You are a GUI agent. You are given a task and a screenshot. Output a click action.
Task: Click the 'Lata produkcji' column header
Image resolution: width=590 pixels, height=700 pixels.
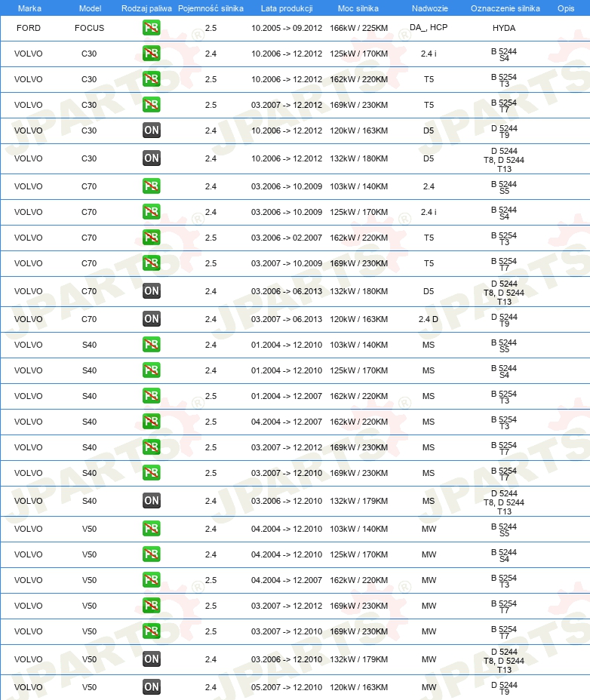click(x=287, y=8)
